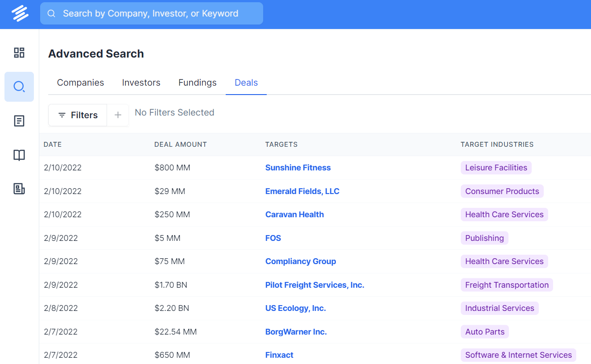Screen dimensions: 591x364
Task: Open the FOS target link
Action: coord(273,238)
